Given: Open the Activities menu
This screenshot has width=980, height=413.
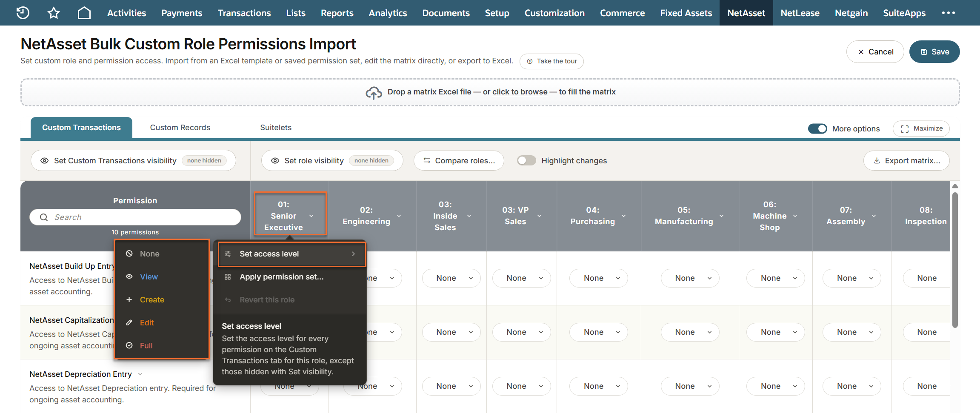Looking at the screenshot, I should pyautogui.click(x=126, y=13).
